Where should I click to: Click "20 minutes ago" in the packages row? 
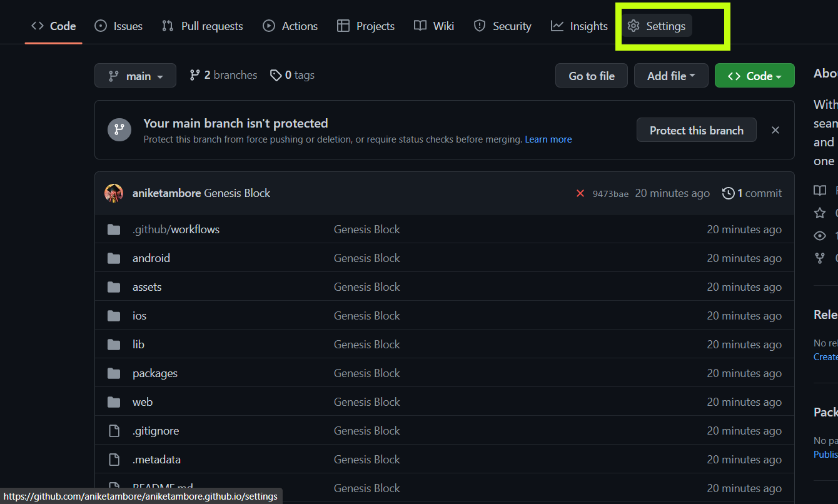click(x=744, y=373)
